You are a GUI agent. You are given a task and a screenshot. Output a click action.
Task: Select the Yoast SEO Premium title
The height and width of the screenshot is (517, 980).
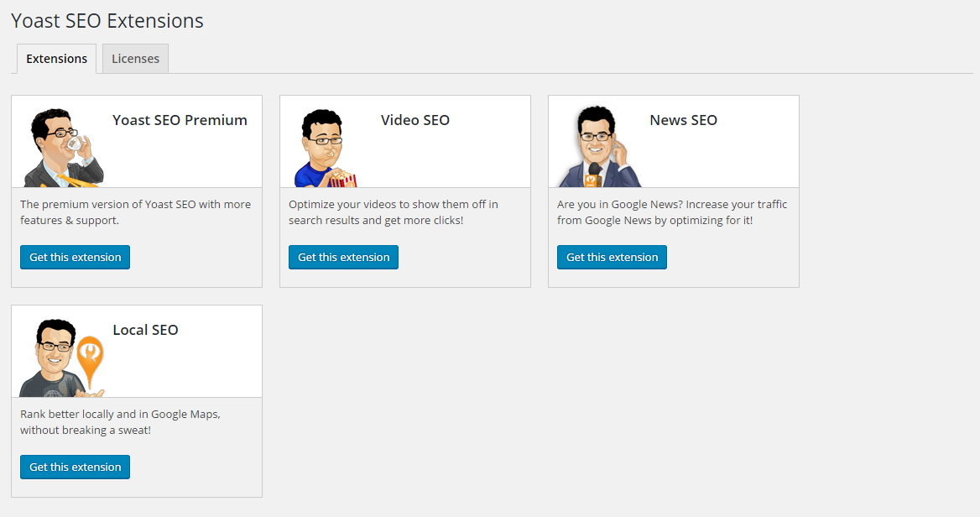click(180, 120)
